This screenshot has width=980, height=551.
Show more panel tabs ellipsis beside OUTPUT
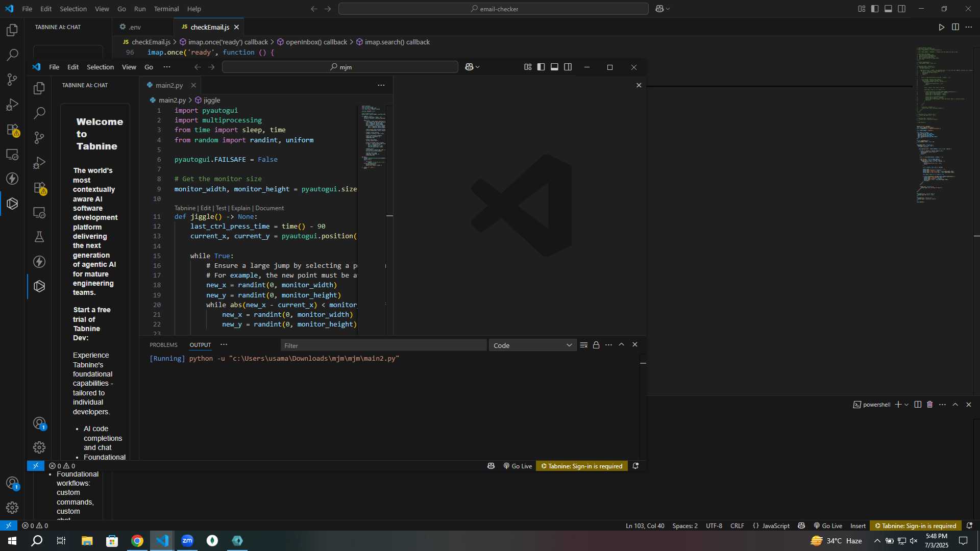[x=224, y=345]
